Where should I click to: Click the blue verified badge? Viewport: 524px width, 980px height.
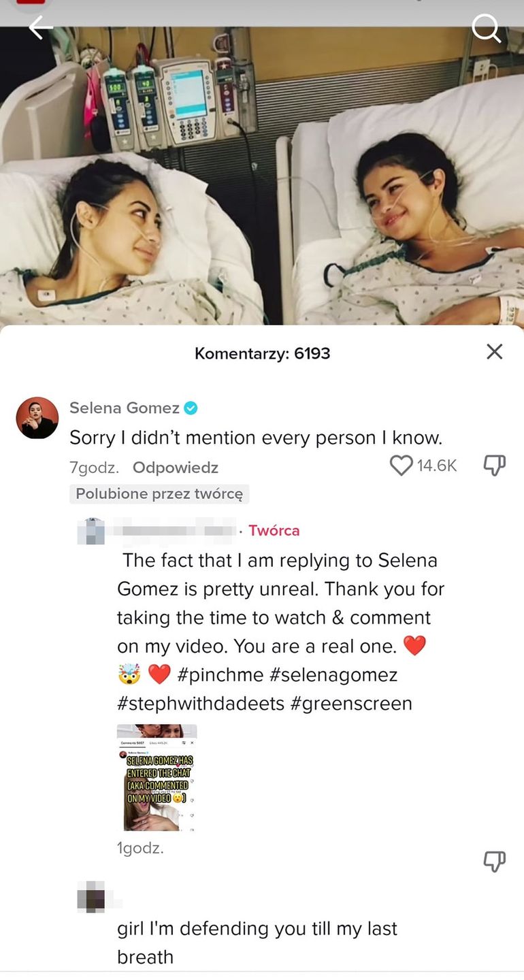click(x=191, y=408)
